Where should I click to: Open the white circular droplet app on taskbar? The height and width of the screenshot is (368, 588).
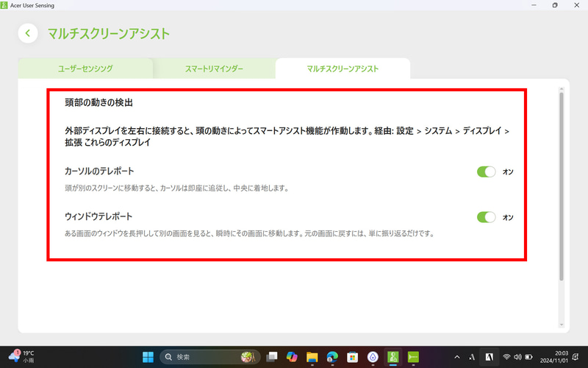click(373, 357)
